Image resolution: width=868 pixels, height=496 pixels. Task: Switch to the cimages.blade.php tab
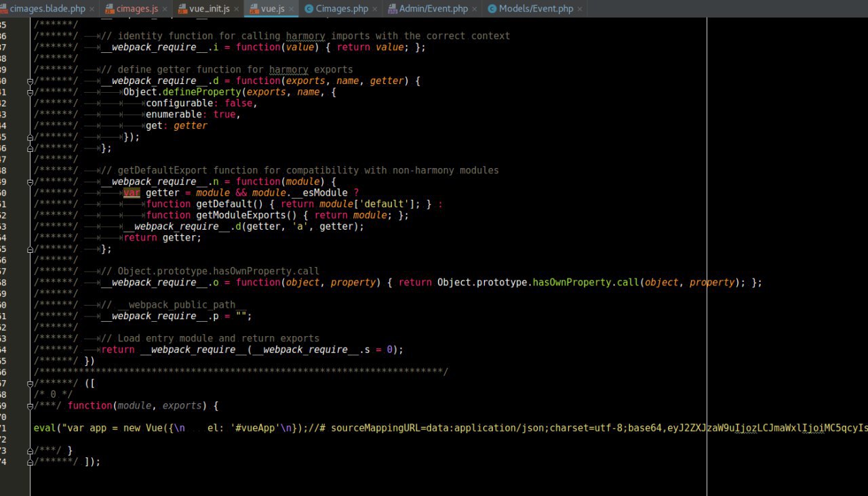(47, 9)
